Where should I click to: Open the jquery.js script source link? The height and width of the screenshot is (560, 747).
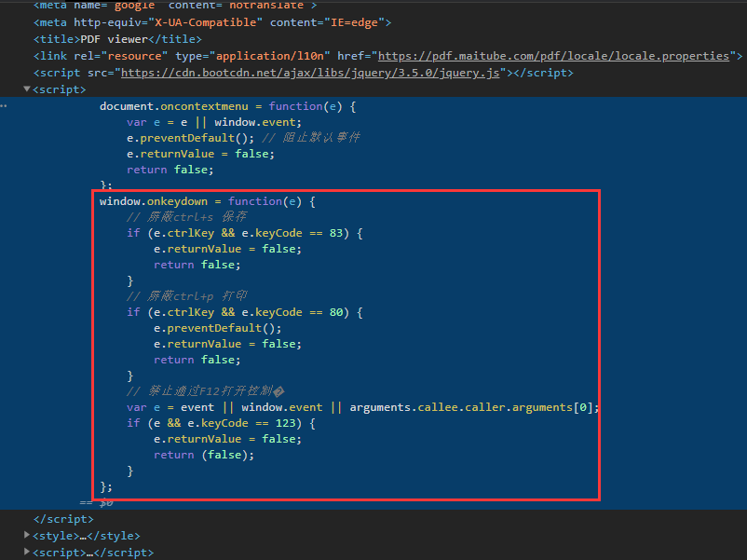(310, 73)
